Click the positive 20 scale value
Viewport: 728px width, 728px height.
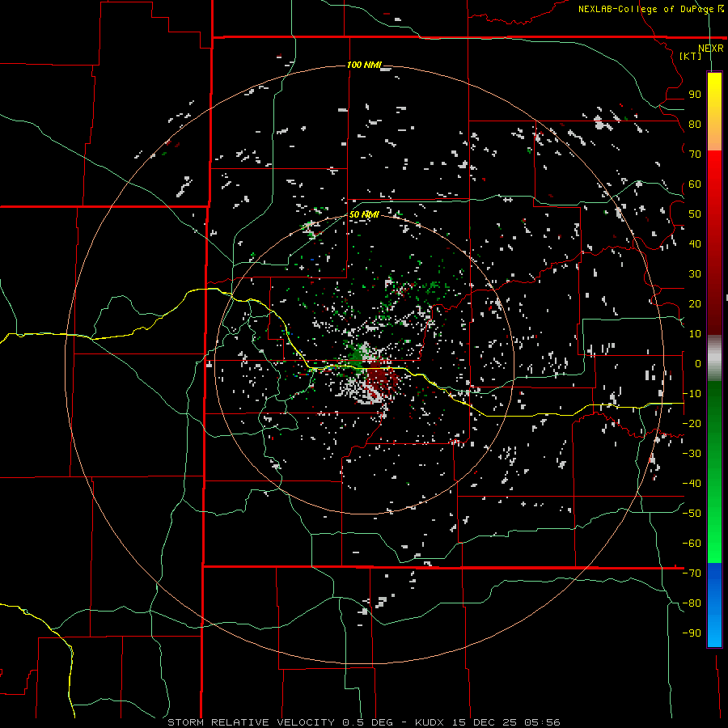coord(695,303)
